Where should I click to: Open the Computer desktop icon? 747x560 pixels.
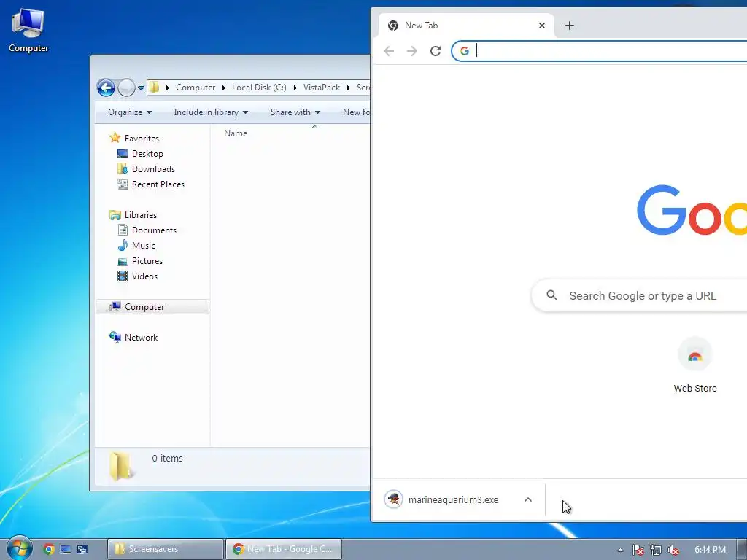(x=28, y=31)
